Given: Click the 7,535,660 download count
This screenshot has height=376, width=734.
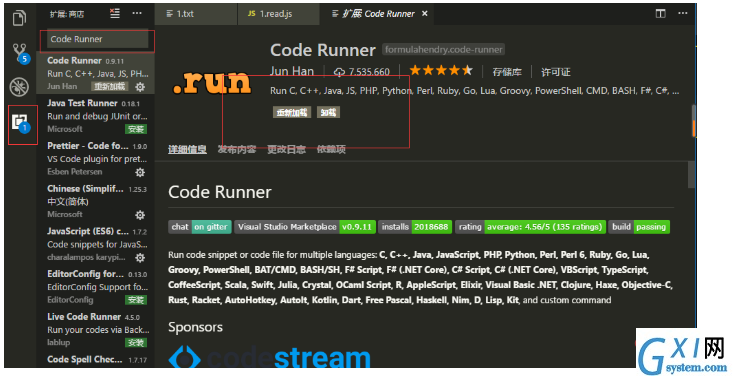Looking at the screenshot, I should point(362,72).
